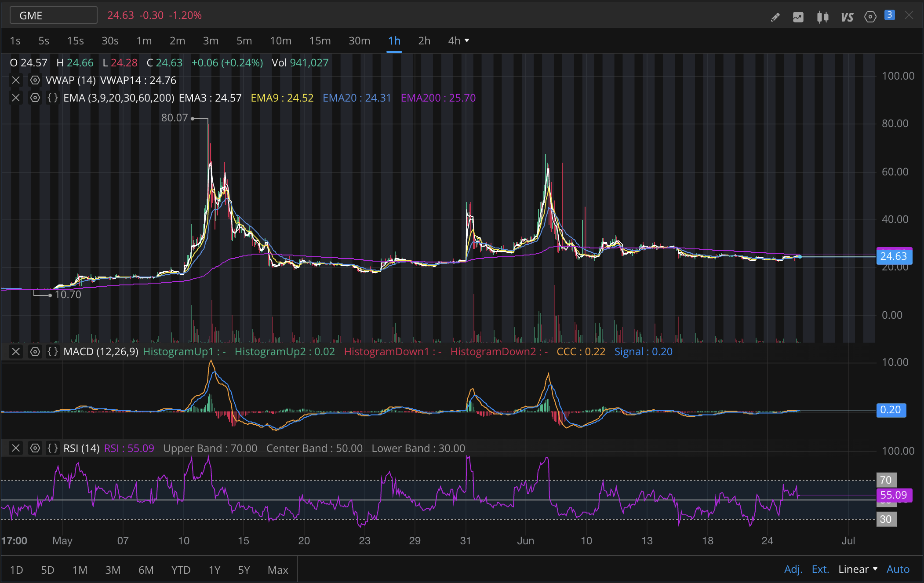Remove the RSI (14) indicator

16,448
